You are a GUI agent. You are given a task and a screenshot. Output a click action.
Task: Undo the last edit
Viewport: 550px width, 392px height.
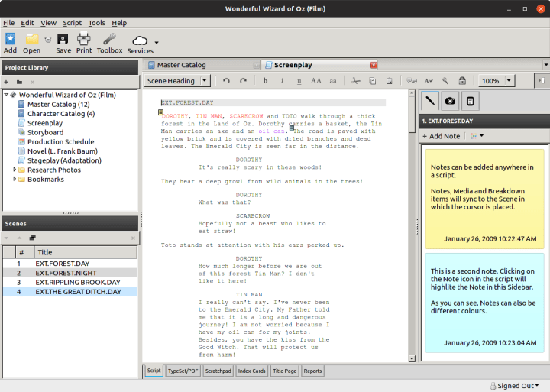click(x=226, y=81)
